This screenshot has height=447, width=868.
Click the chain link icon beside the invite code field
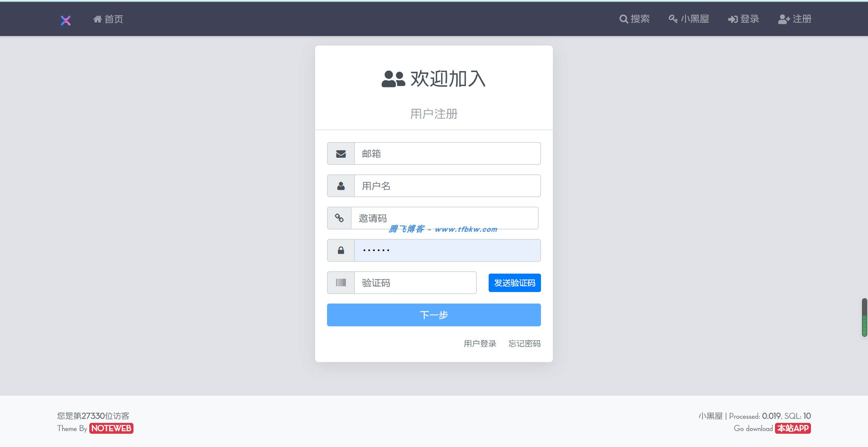point(339,218)
